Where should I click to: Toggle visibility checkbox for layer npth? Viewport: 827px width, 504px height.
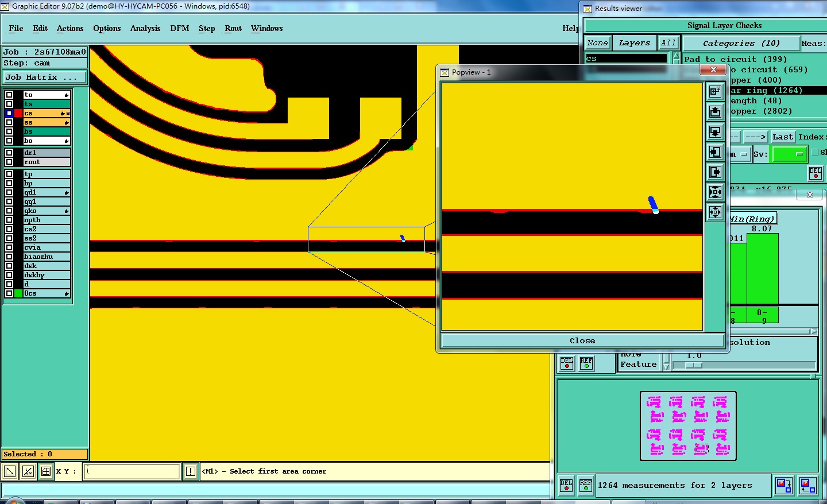tap(9, 220)
